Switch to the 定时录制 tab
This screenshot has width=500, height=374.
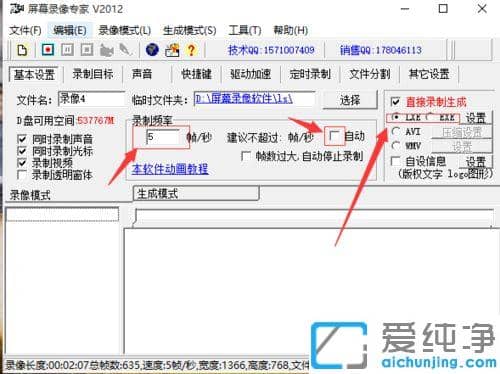(x=310, y=74)
